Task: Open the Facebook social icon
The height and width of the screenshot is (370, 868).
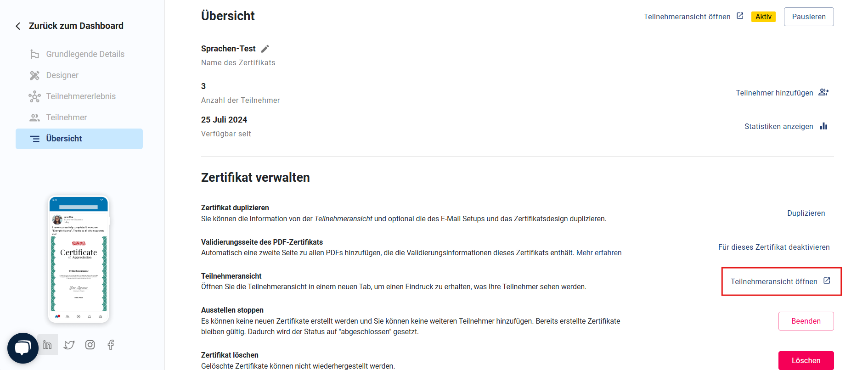Action: (x=111, y=345)
